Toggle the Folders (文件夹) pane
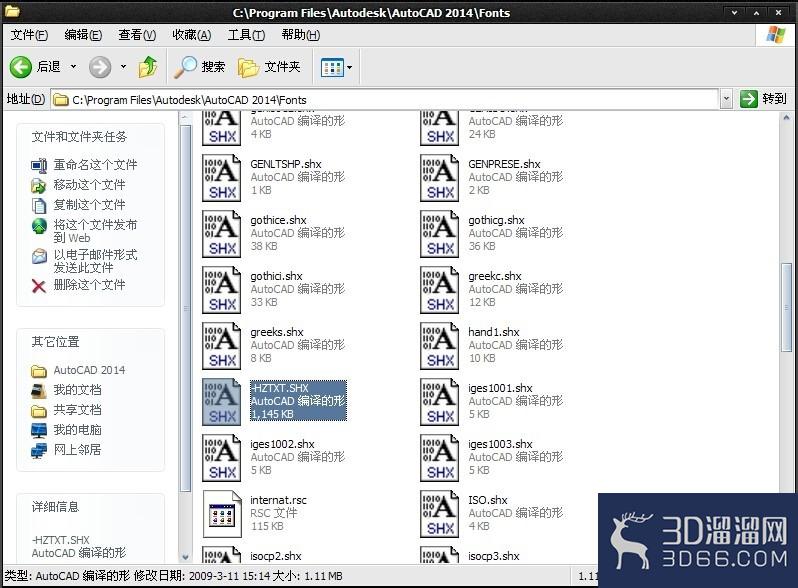 coord(269,67)
